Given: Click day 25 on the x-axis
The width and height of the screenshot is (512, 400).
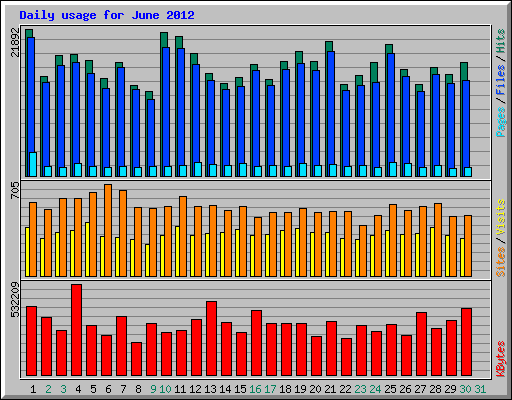Looking at the screenshot, I should tap(390, 389).
